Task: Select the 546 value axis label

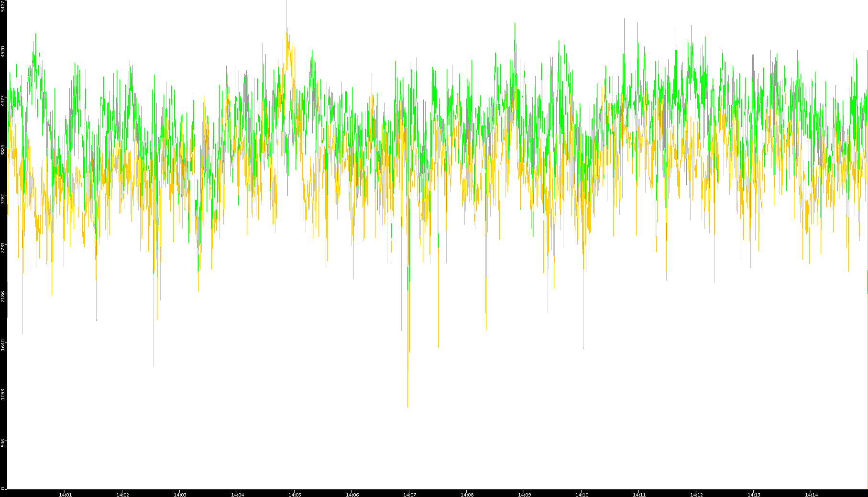Action: point(3,443)
